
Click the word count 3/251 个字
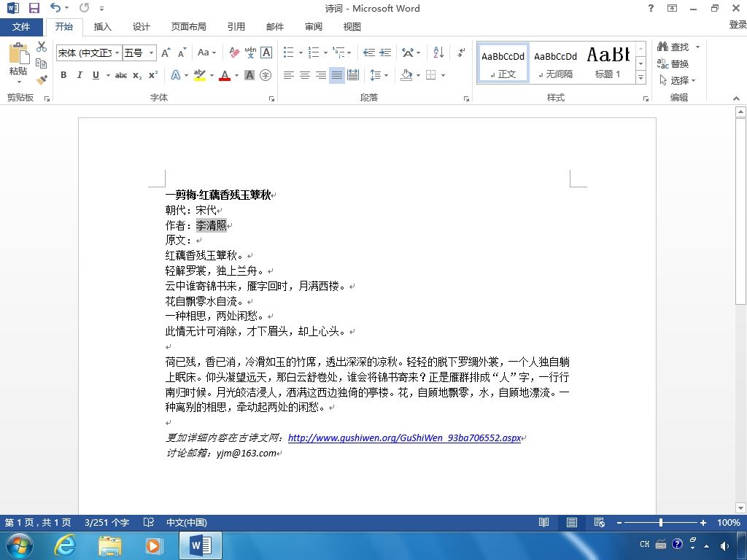(x=107, y=522)
